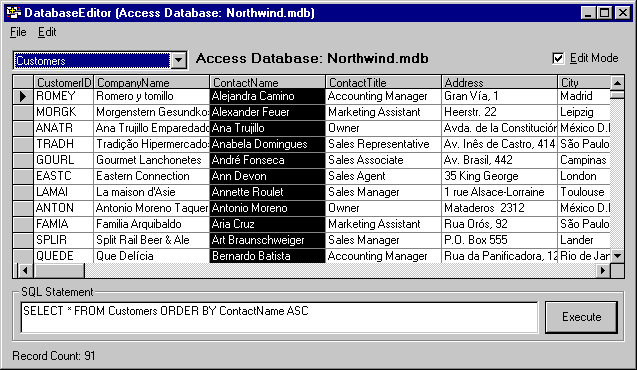This screenshot has width=637, height=370.
Task: Click the address cell 'Heerstr. 22'
Action: [x=499, y=112]
